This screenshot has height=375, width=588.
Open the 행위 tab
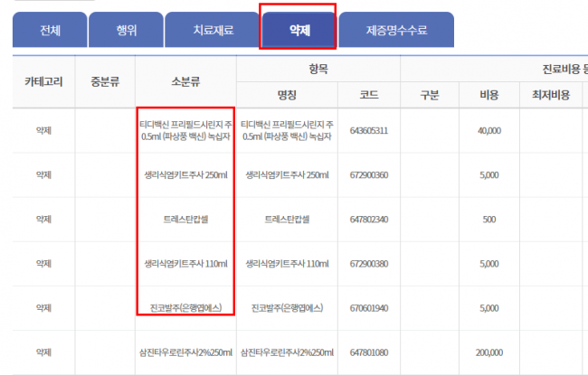pos(126,30)
